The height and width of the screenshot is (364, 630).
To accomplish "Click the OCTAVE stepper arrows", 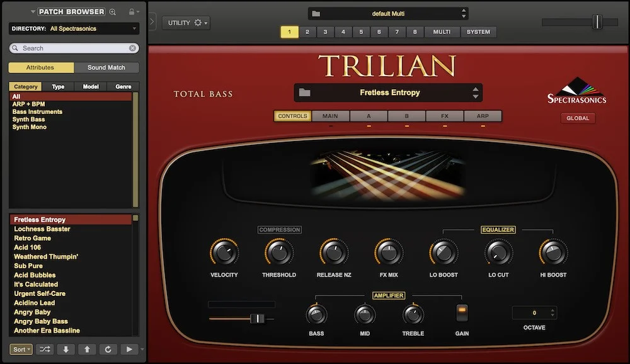I will [x=553, y=312].
